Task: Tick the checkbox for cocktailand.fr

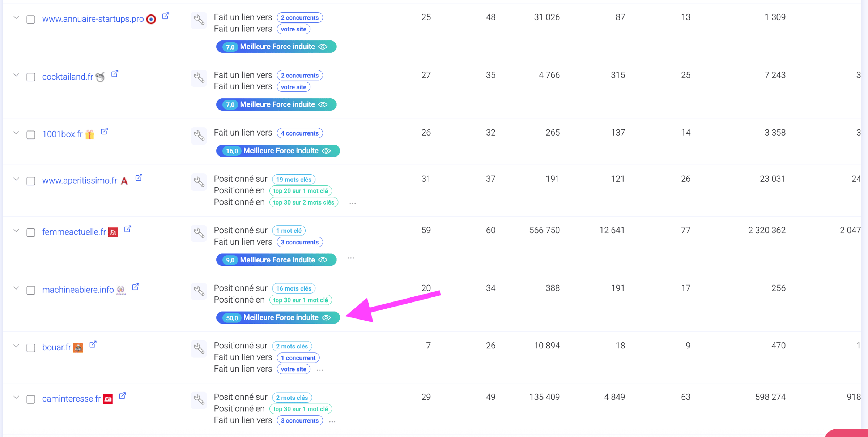Action: [x=31, y=77]
